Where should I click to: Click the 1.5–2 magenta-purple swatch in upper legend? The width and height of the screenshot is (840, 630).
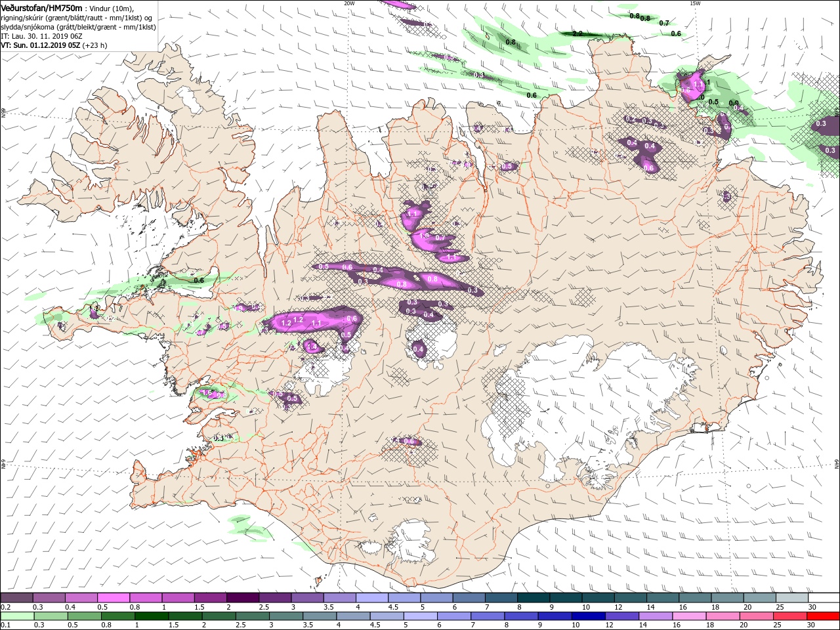click(x=210, y=598)
